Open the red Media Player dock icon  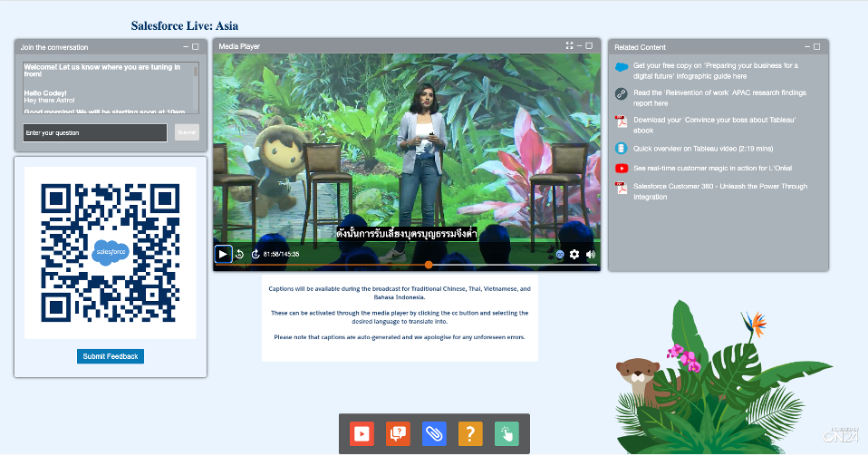coord(362,434)
